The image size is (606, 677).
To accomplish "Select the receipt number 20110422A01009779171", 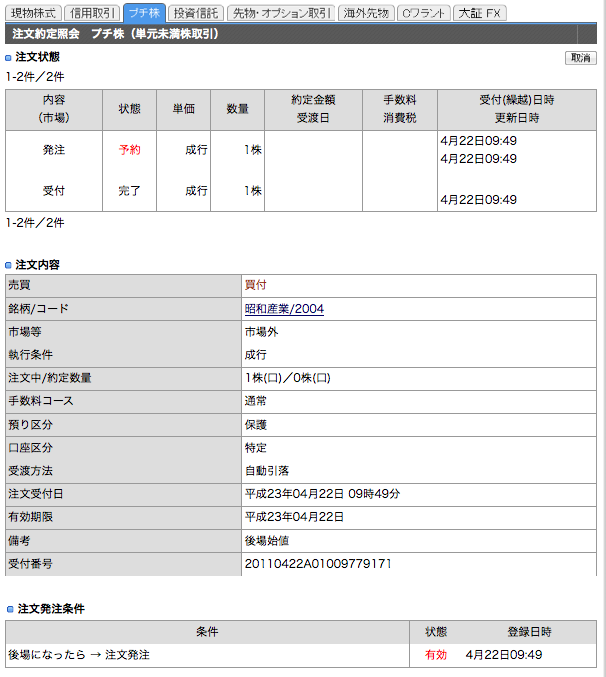I will [318, 563].
